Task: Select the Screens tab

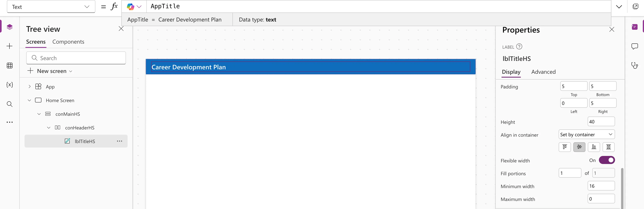Action: (36, 42)
